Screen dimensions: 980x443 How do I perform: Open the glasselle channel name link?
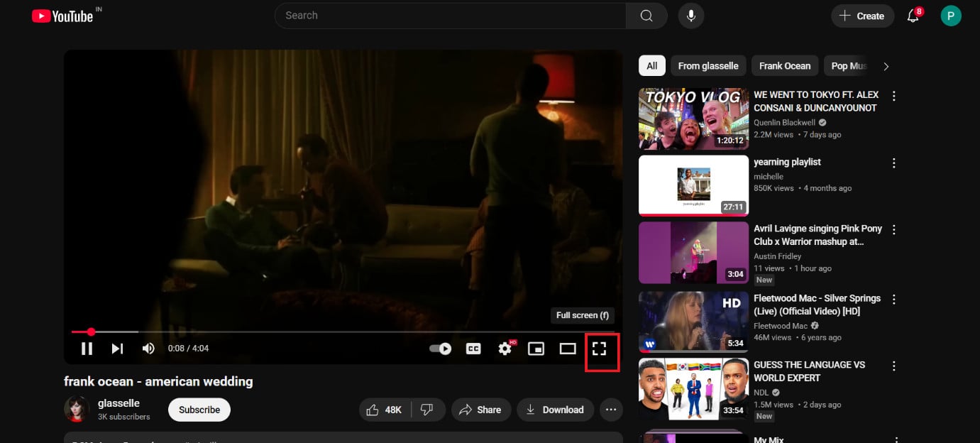coord(119,403)
